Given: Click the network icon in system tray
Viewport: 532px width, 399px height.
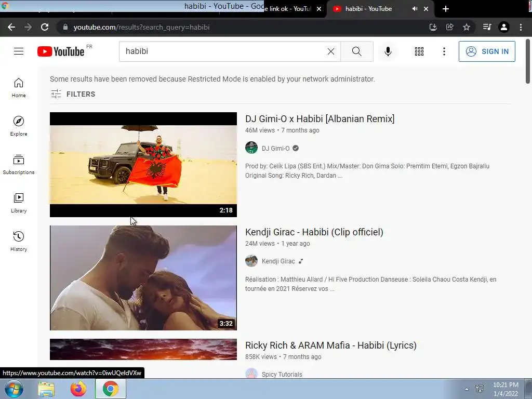Looking at the screenshot, I should (480, 389).
